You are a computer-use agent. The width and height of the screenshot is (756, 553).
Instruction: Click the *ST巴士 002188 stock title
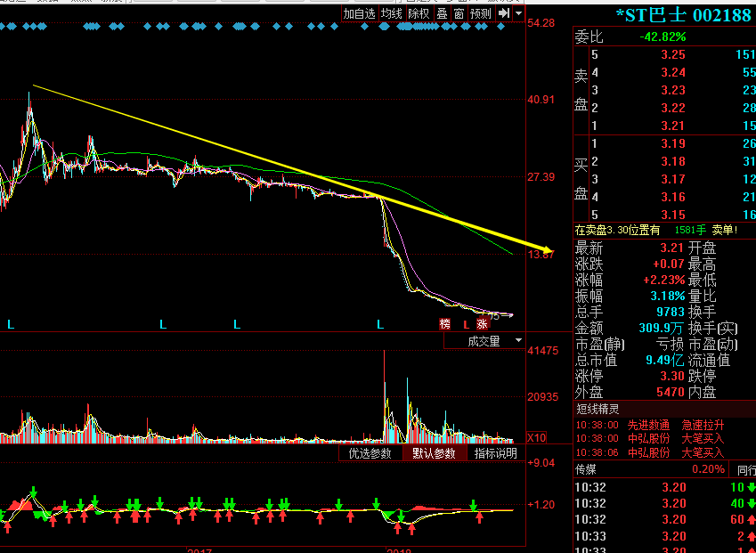tap(683, 15)
